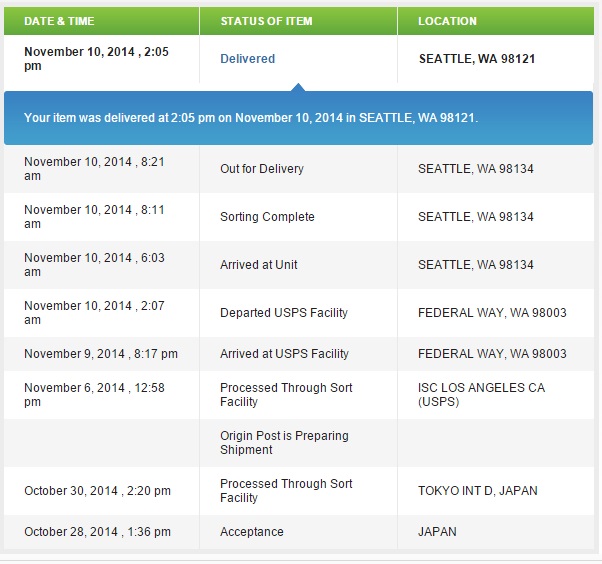Select the SEATTLE, WA 98121 location

(477, 59)
